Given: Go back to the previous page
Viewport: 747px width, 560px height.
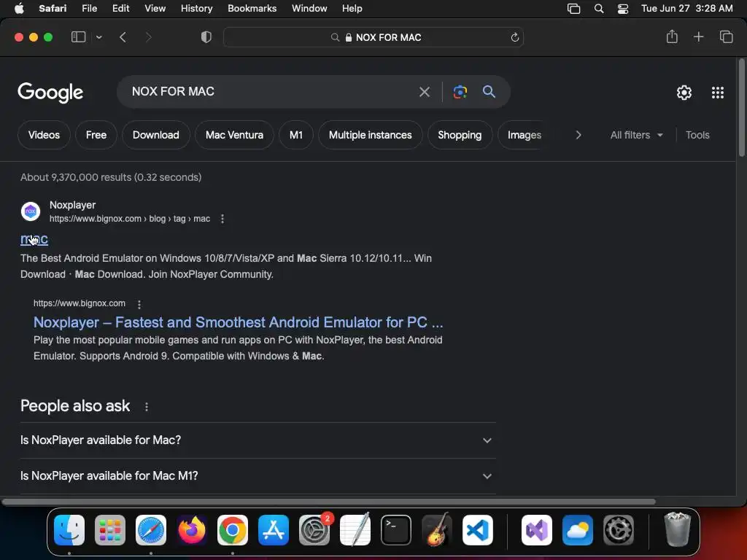Looking at the screenshot, I should (x=123, y=37).
